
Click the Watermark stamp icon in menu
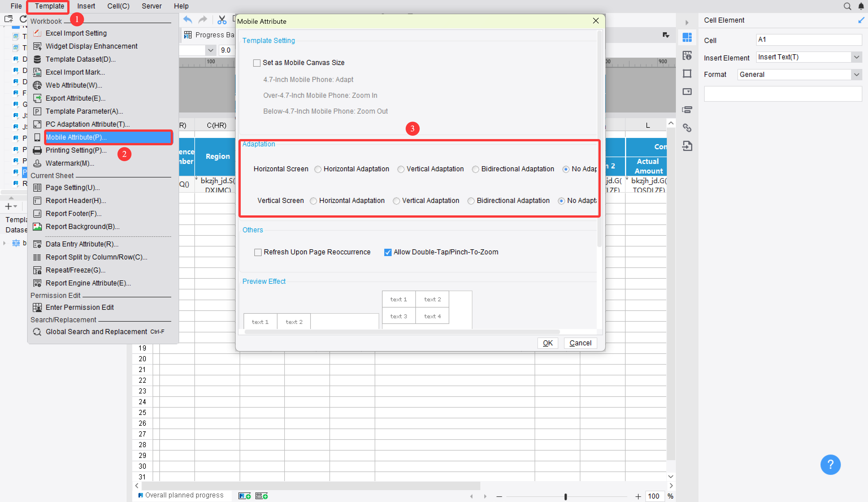tap(37, 163)
